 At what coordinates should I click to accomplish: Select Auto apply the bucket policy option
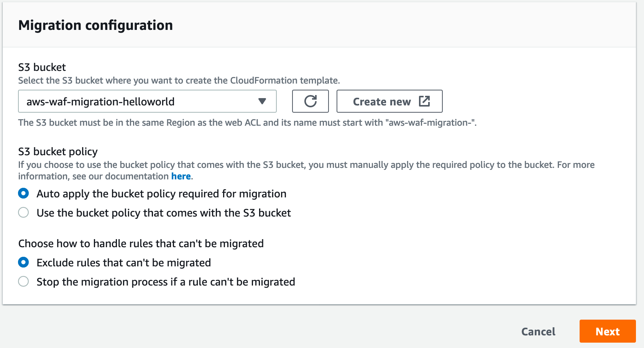coord(23,194)
